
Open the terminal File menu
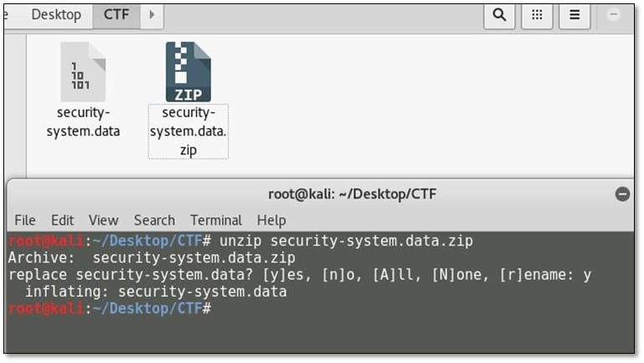pos(25,220)
